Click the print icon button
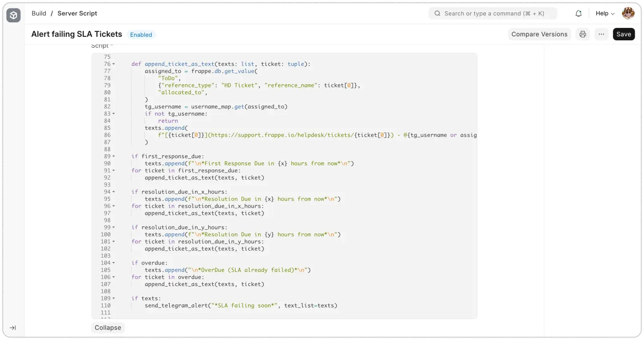Image resolution: width=644 pixels, height=340 pixels. (583, 34)
